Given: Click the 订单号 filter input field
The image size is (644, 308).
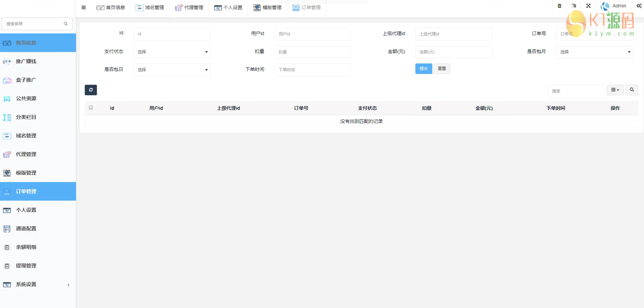Looking at the screenshot, I should pyautogui.click(x=594, y=34).
